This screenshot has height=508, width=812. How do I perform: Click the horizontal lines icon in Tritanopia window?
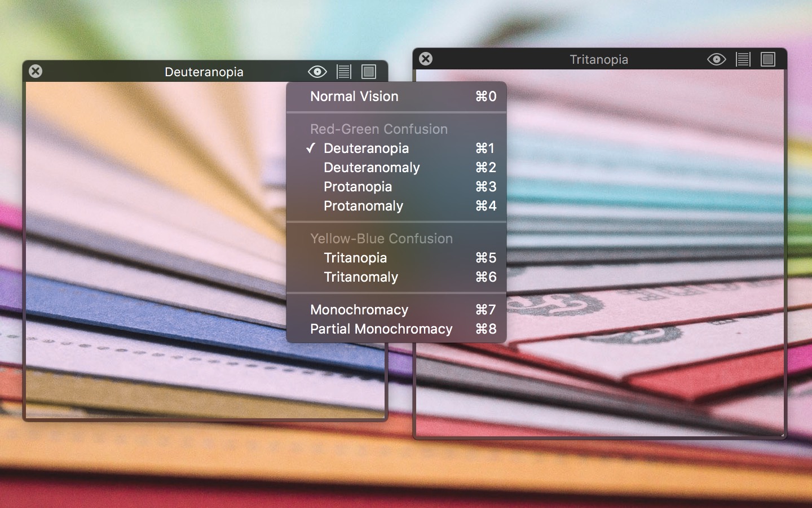[x=743, y=59]
